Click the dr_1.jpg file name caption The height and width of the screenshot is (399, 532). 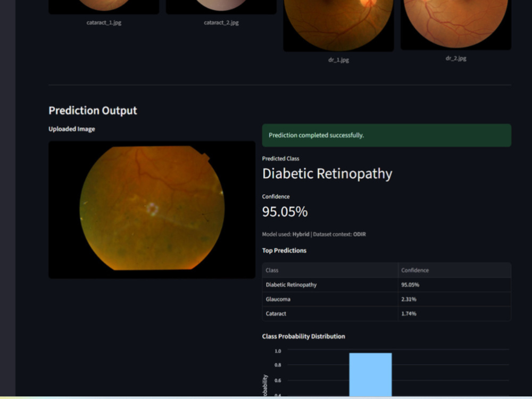[x=338, y=60]
